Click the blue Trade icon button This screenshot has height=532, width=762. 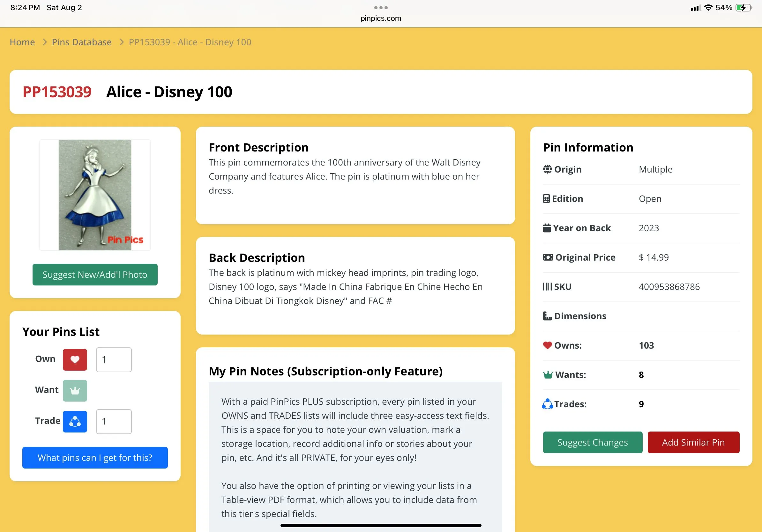pos(75,421)
